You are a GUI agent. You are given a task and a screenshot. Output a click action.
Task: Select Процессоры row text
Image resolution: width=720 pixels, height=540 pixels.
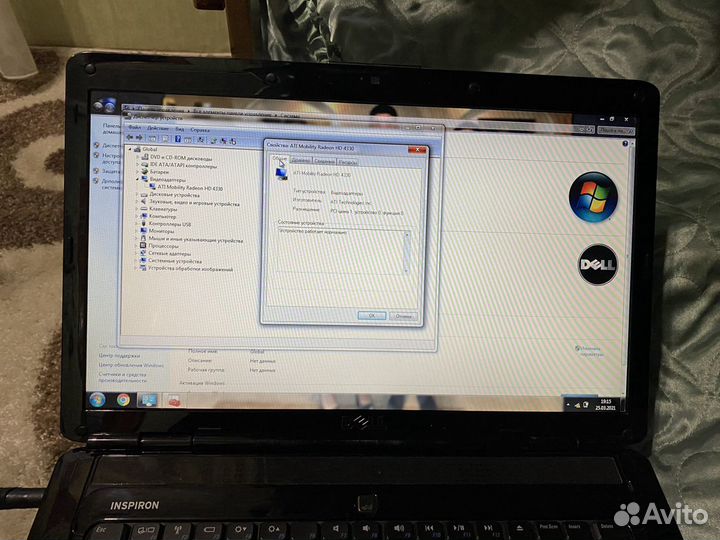[x=163, y=246]
